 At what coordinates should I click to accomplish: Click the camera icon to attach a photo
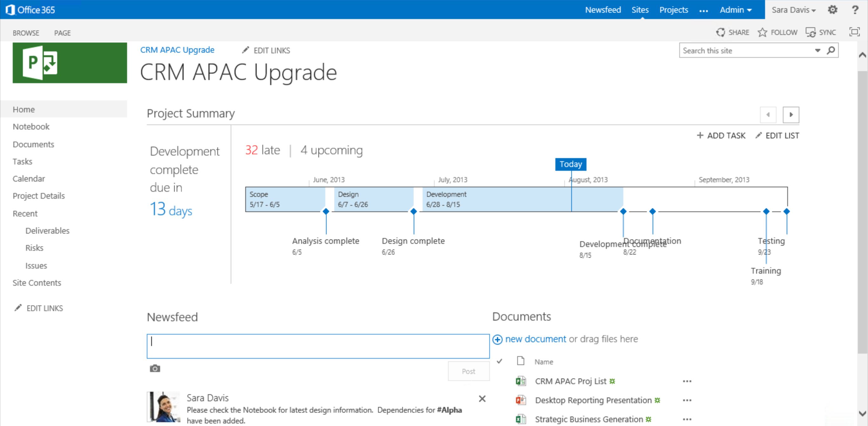(156, 369)
